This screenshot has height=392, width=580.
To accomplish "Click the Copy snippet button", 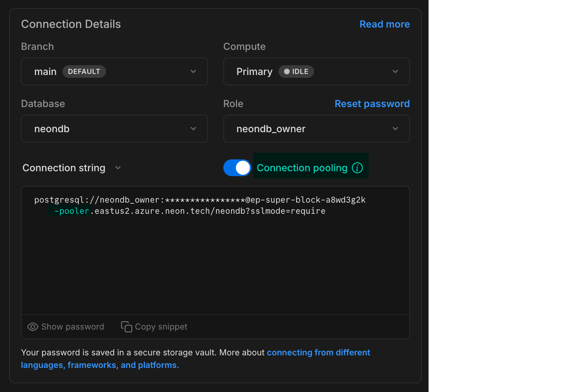I will pos(154,327).
